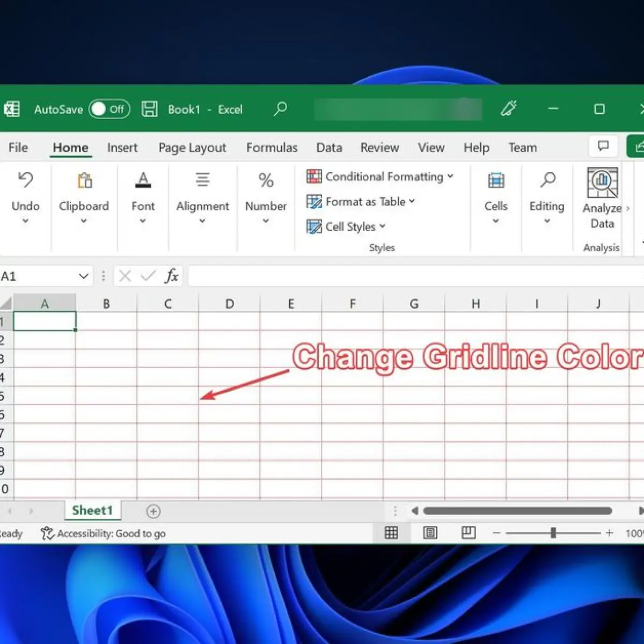Select column B header
644x644 pixels.
pyautogui.click(x=106, y=304)
